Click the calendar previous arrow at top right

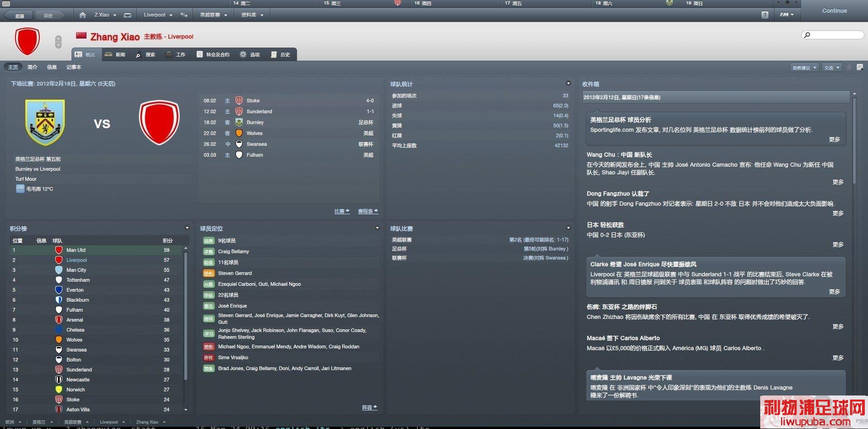[778, 3]
